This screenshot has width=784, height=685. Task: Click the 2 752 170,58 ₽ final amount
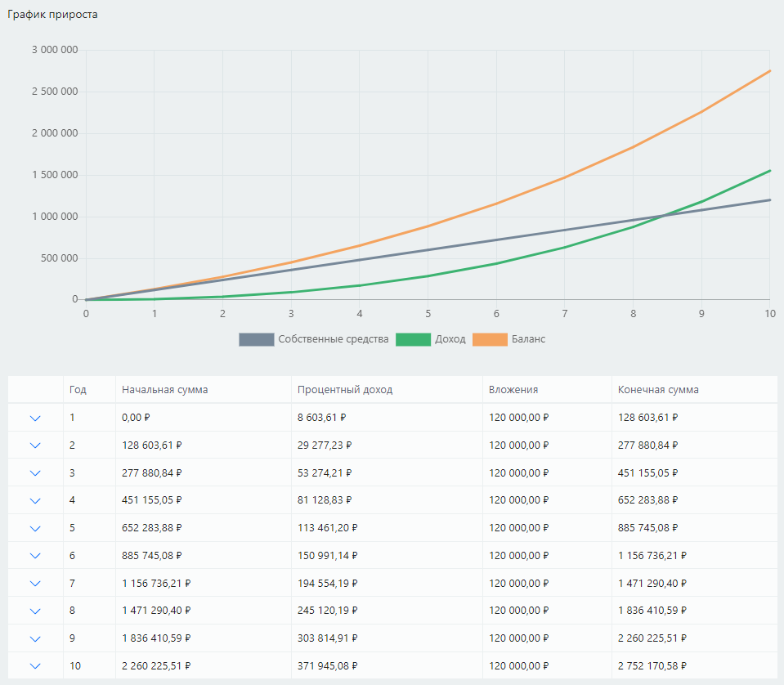(x=652, y=665)
